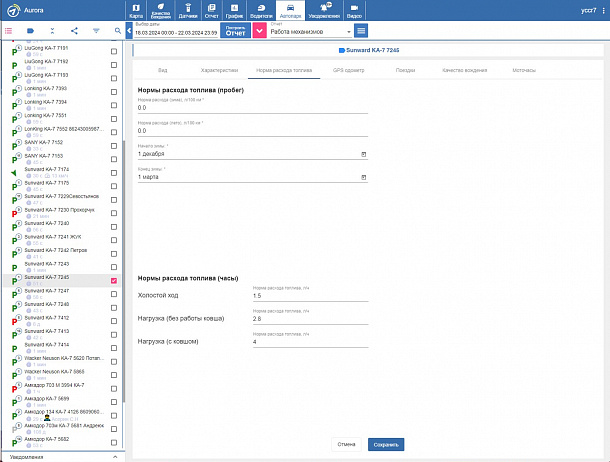Select the LonKing KA-7 7552 row
Viewport: 610px width, 462px height.
pos(62,132)
